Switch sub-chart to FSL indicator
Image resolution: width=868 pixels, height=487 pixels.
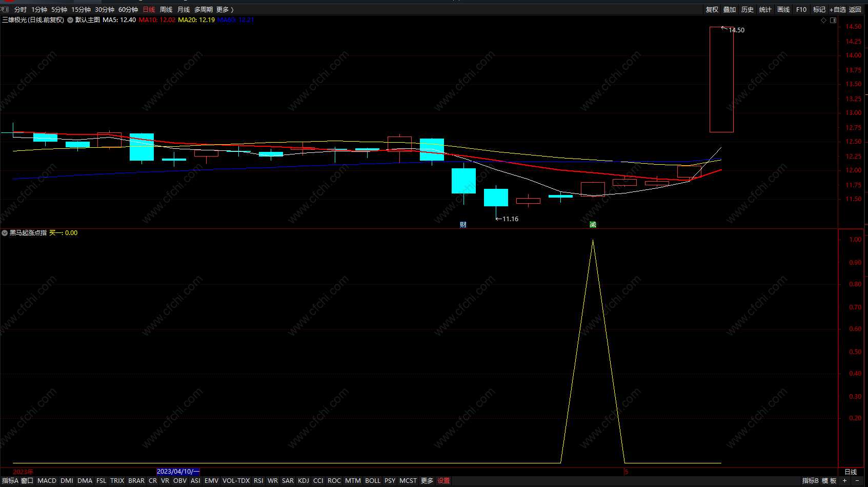101,481
